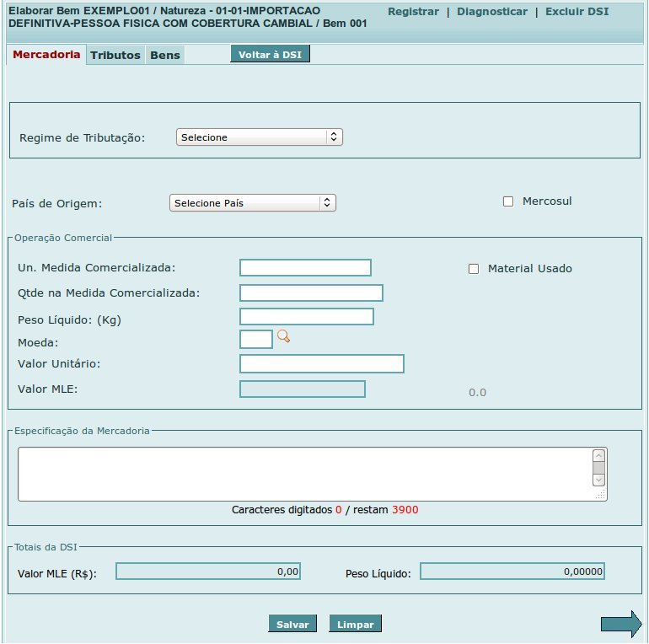
Task: Select the Mercadoria tab
Action: [46, 55]
